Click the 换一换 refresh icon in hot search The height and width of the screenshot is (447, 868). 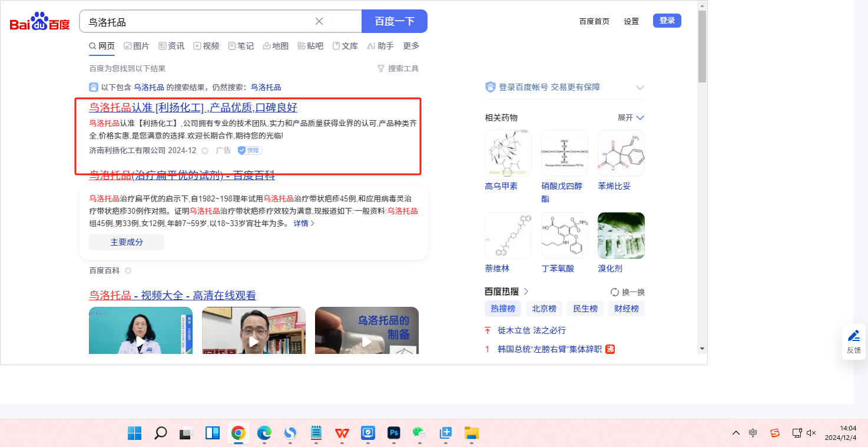(x=615, y=292)
